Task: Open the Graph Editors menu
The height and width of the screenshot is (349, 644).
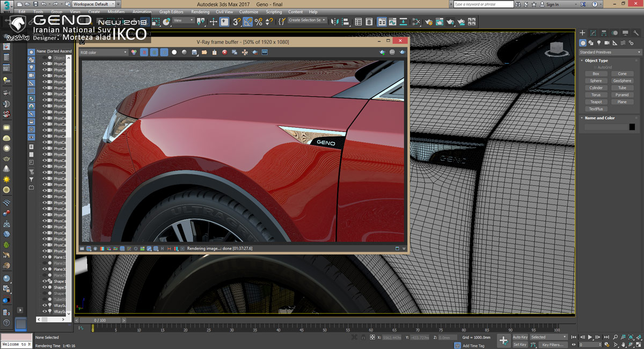Action: tap(171, 12)
